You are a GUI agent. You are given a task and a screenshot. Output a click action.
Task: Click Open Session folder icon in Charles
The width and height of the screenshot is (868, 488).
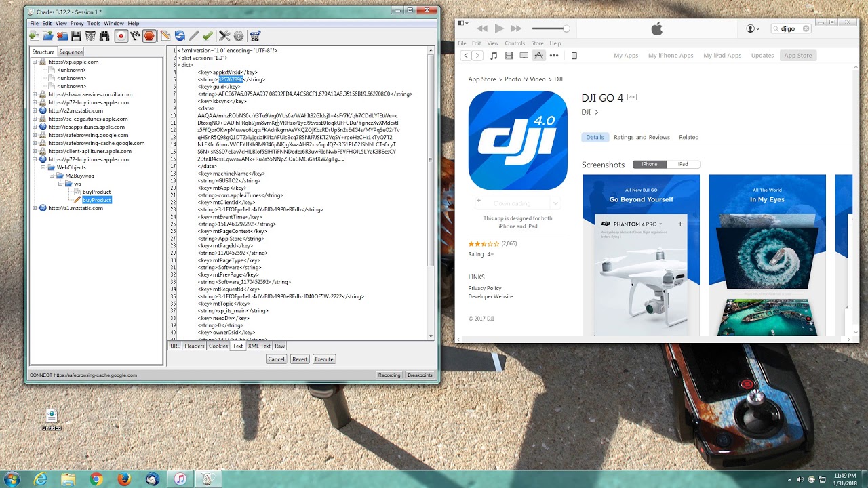click(48, 36)
